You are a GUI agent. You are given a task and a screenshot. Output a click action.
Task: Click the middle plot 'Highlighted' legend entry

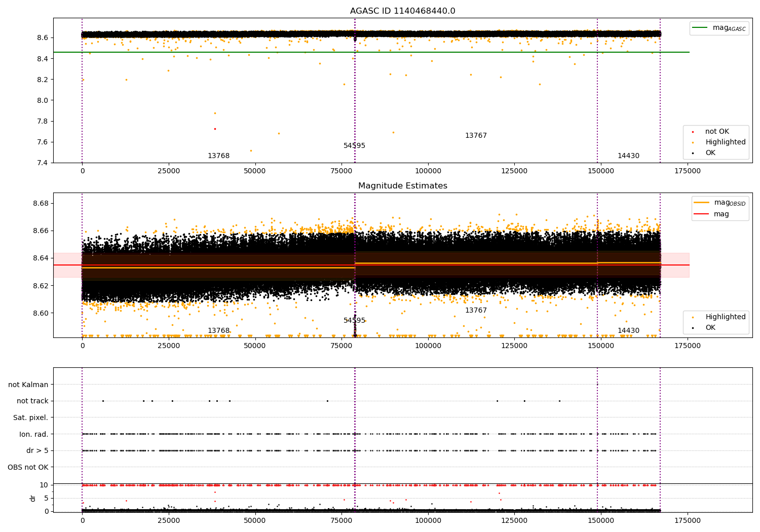pyautogui.click(x=719, y=317)
